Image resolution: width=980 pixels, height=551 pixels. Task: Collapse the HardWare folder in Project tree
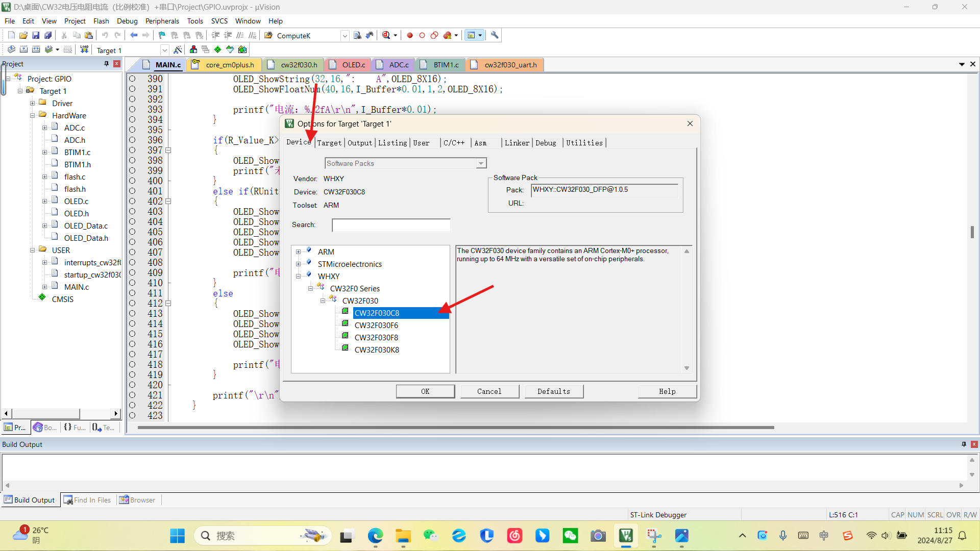[x=33, y=116]
